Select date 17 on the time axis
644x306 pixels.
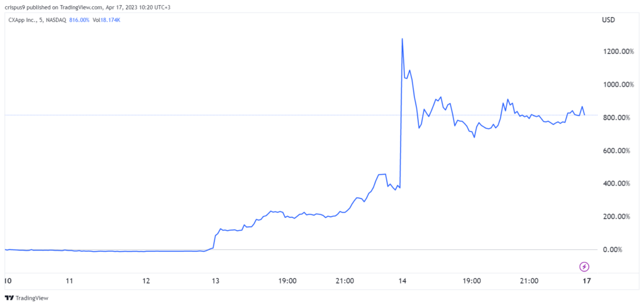click(587, 281)
